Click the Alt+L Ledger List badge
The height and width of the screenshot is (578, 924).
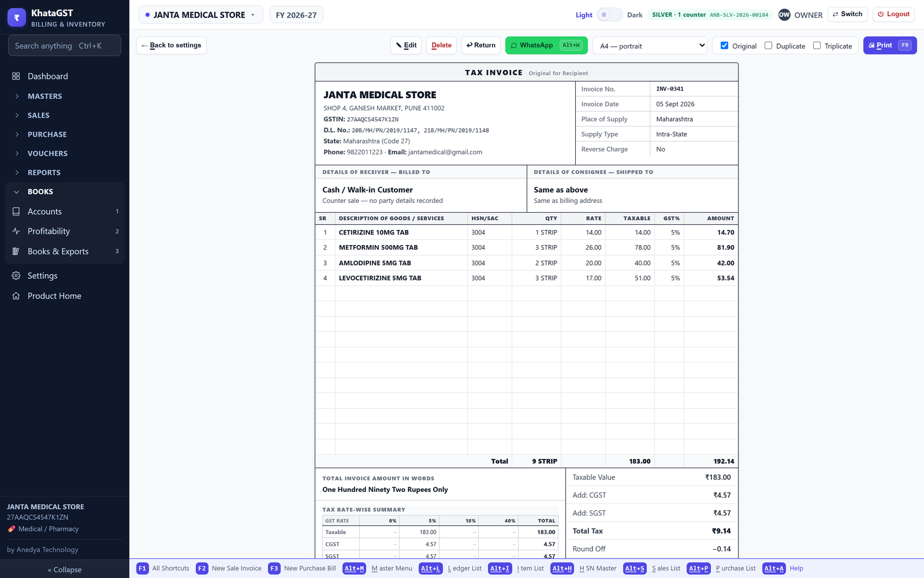(x=430, y=568)
